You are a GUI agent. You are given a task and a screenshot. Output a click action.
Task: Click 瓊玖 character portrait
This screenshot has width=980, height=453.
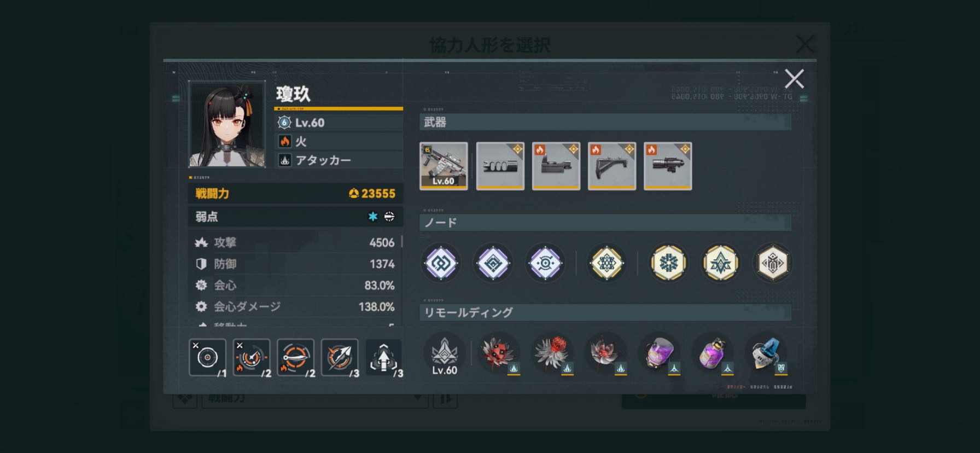coord(227,124)
